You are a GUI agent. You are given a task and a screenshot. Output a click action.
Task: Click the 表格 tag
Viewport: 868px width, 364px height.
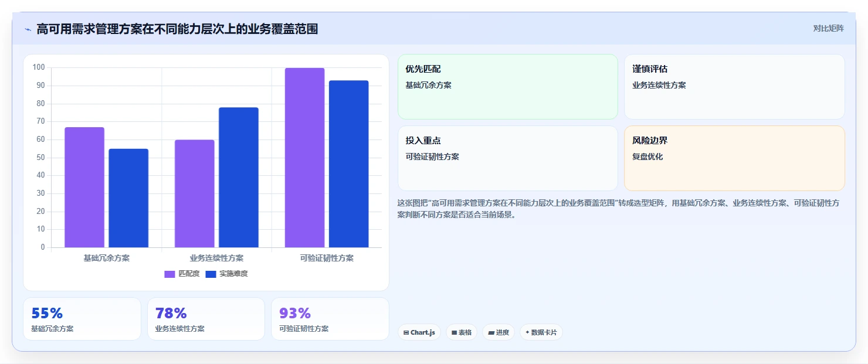point(462,332)
